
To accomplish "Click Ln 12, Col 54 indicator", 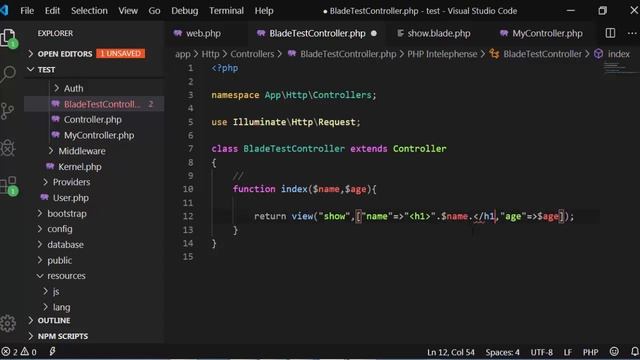I will (x=451, y=352).
